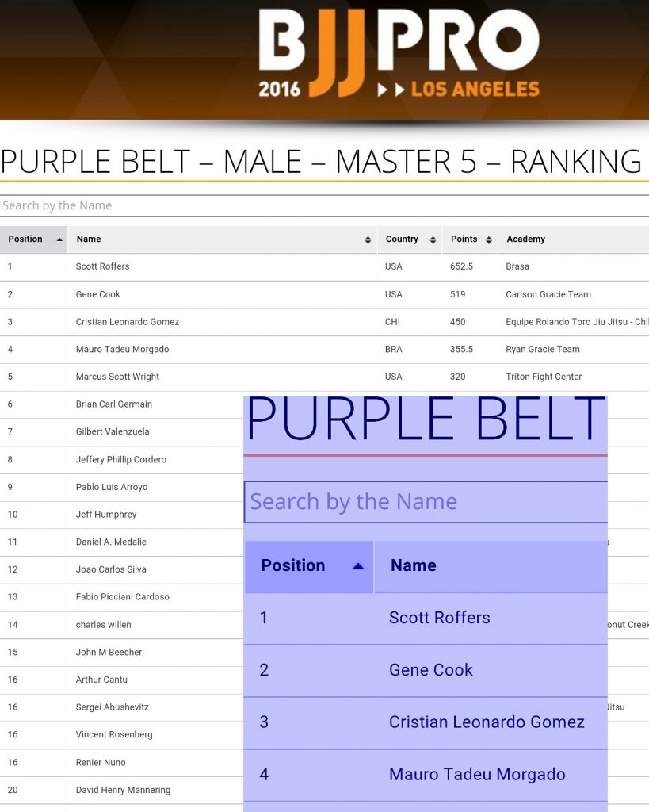Click the BJJ PRO 2016 Los Angeles logo

click(x=399, y=54)
